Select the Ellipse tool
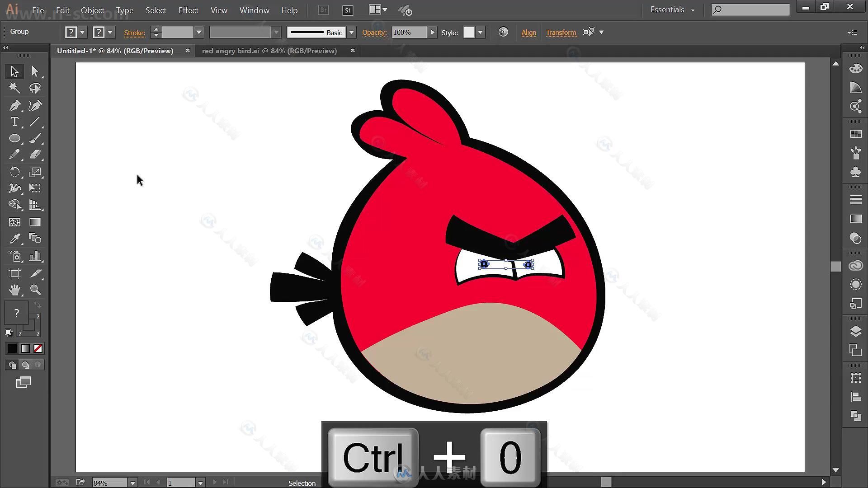 tap(14, 138)
